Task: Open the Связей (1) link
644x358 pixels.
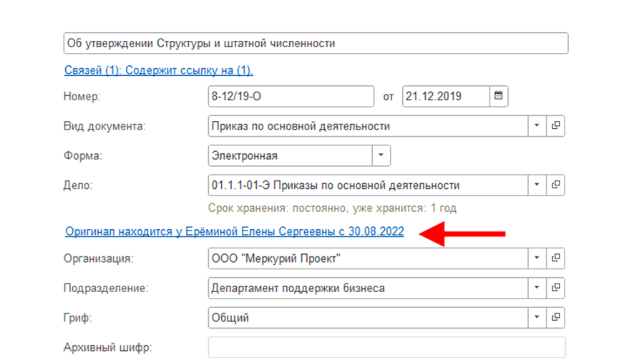Action: tap(159, 70)
